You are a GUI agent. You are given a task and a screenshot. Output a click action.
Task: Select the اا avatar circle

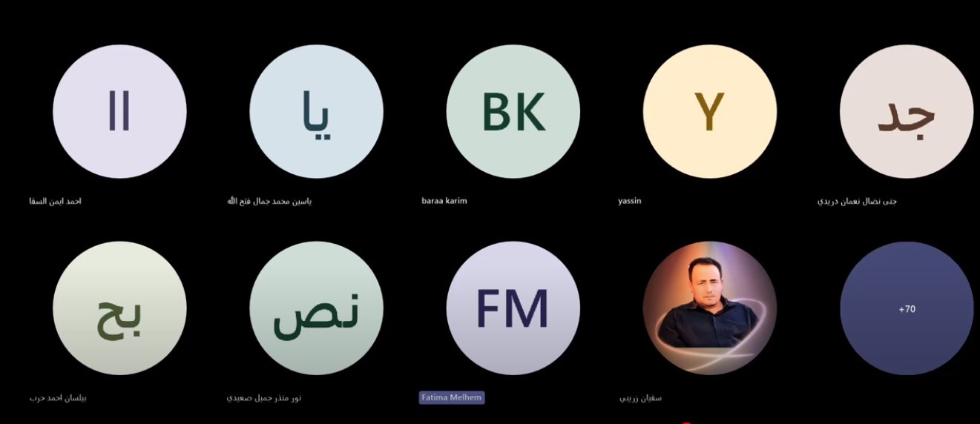[x=119, y=111]
